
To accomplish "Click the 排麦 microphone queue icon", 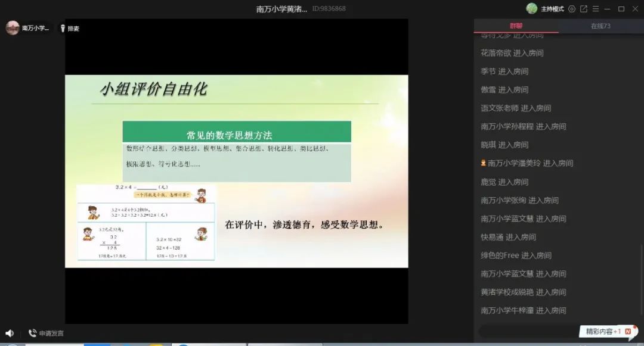I will 63,28.
